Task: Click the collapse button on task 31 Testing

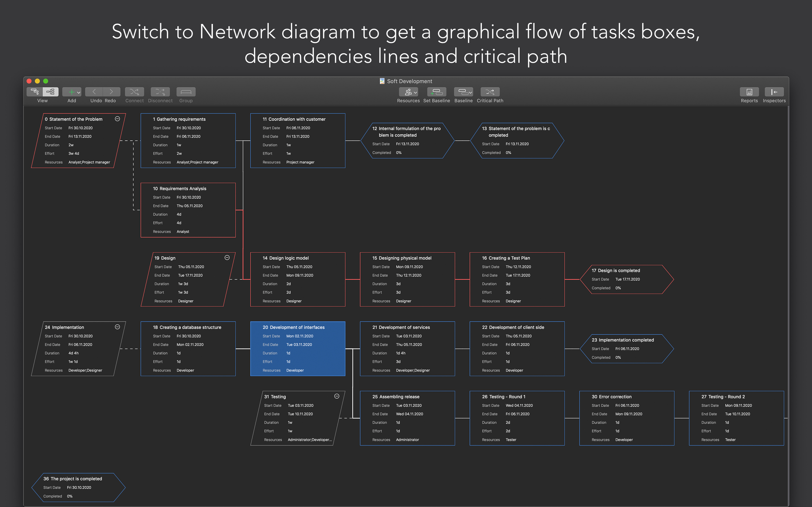Action: pos(337,396)
